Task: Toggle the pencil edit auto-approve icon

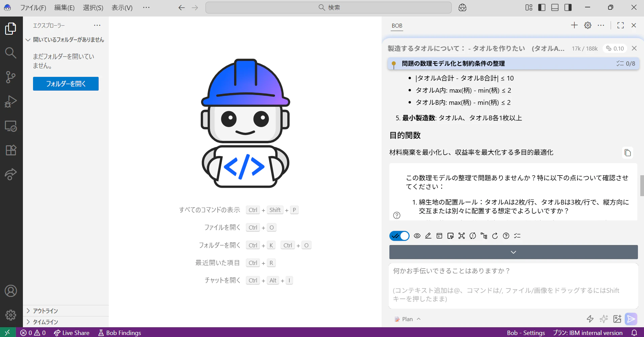Action: (428, 236)
